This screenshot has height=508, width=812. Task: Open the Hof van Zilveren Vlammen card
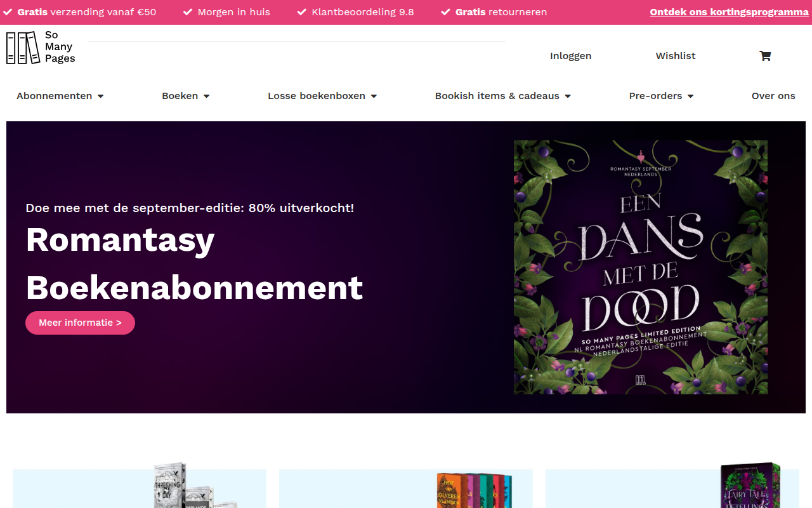tap(406, 488)
